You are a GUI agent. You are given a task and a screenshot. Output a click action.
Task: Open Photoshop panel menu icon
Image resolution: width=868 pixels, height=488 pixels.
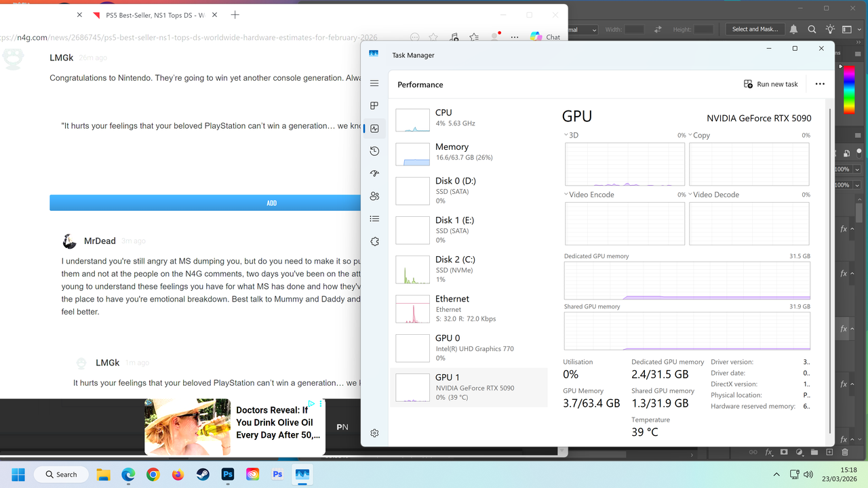click(856, 52)
